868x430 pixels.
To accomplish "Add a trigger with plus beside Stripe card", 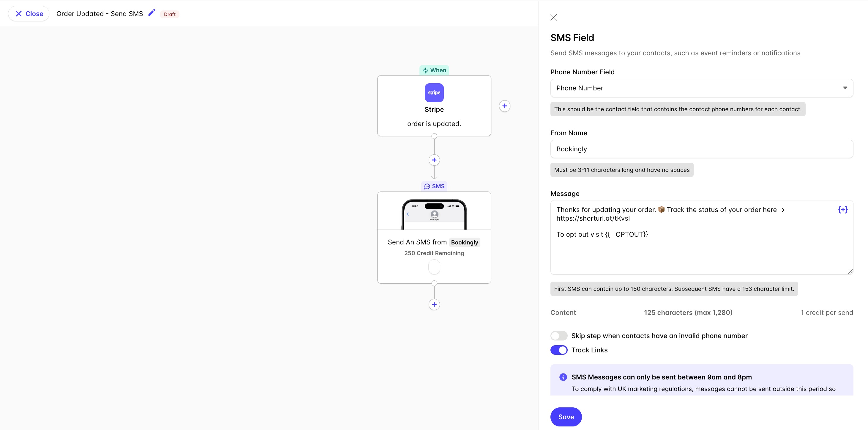I will point(504,106).
